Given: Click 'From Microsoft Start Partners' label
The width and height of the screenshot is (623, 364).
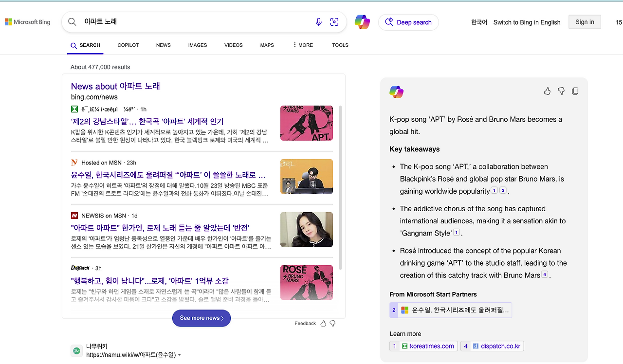Looking at the screenshot, I should tap(433, 294).
